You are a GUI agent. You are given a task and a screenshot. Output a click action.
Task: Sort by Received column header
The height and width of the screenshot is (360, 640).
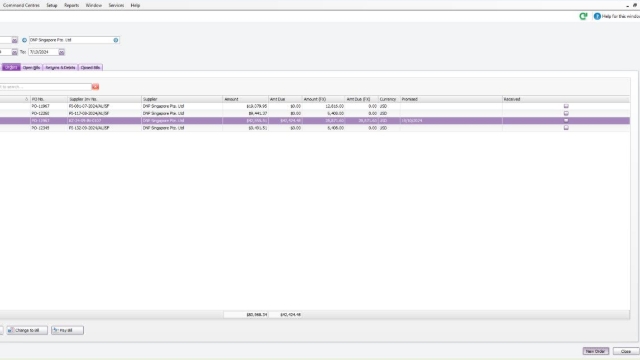tap(566, 99)
